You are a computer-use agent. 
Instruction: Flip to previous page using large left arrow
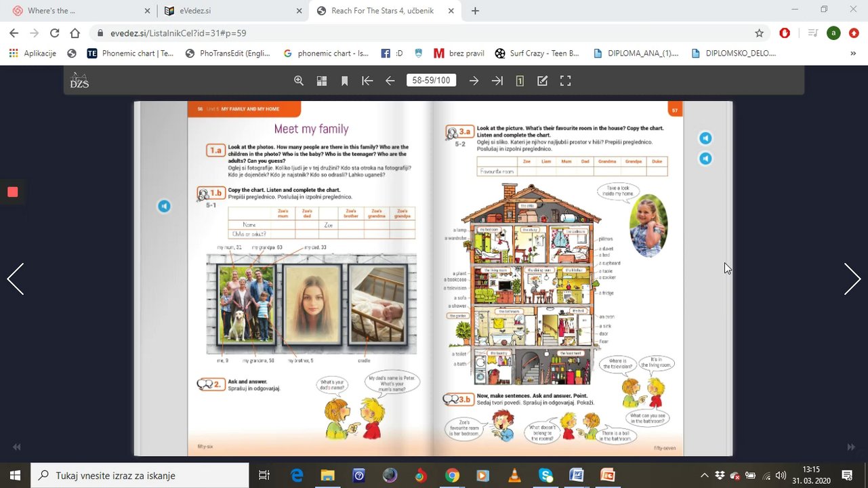[16, 279]
